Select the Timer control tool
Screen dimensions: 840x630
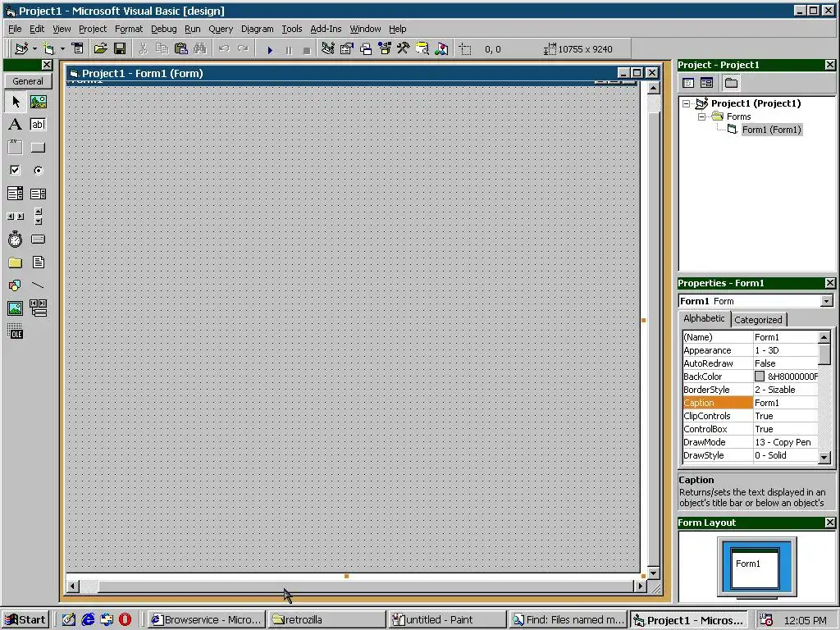pos(16,240)
